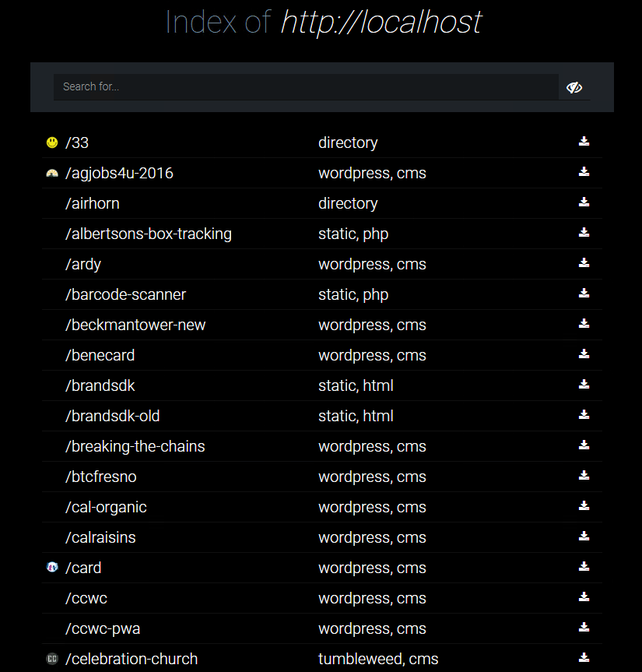Click 'static, html' on /brandsdk row
The width and height of the screenshot is (642, 672).
click(x=356, y=385)
